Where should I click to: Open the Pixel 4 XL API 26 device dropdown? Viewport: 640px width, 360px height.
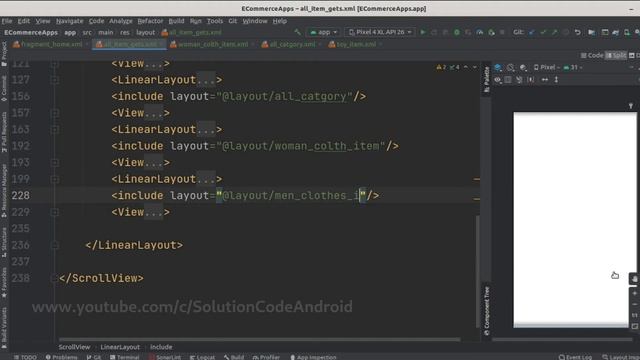(x=380, y=32)
